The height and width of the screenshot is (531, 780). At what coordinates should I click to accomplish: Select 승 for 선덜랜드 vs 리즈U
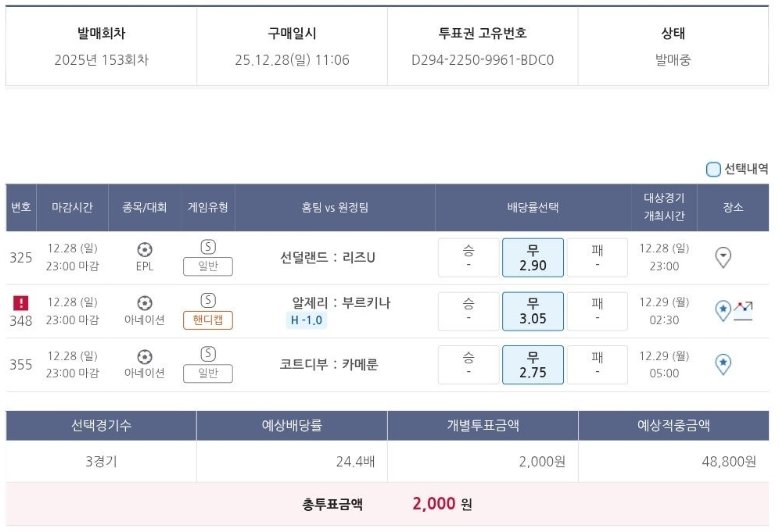(x=468, y=257)
